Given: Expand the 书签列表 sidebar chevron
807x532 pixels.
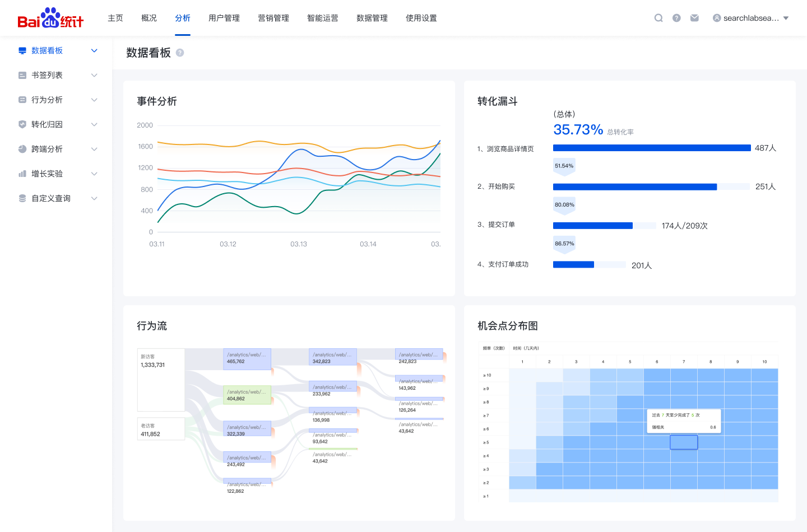Looking at the screenshot, I should 94,75.
